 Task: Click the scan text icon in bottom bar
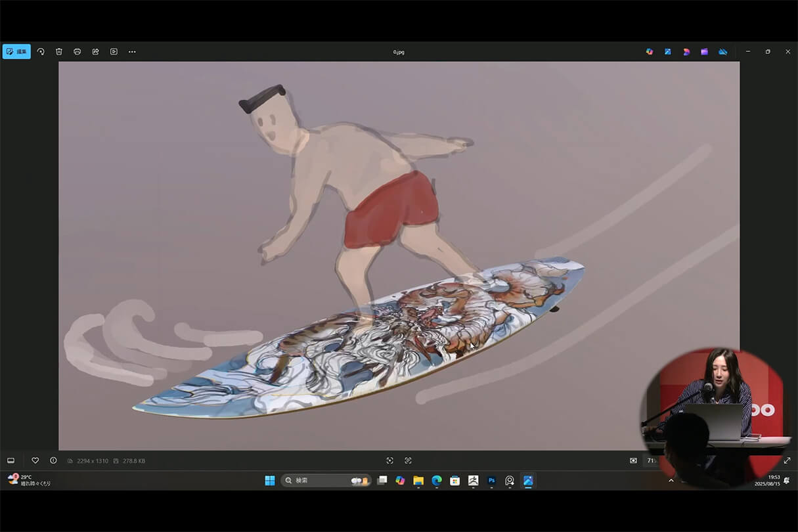click(x=408, y=460)
